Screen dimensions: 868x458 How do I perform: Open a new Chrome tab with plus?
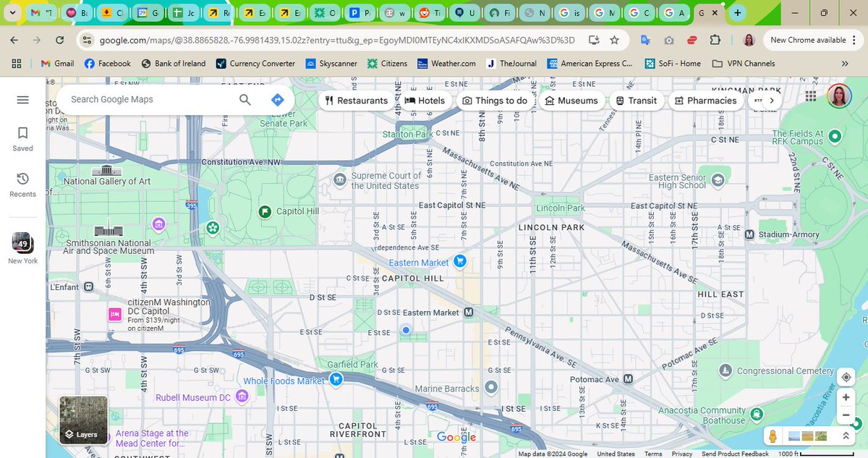click(x=737, y=13)
